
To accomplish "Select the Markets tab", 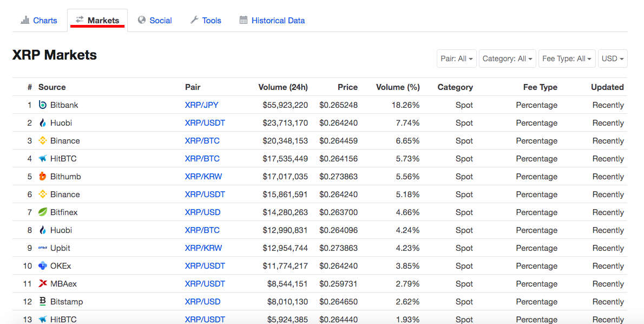I will 97,20.
